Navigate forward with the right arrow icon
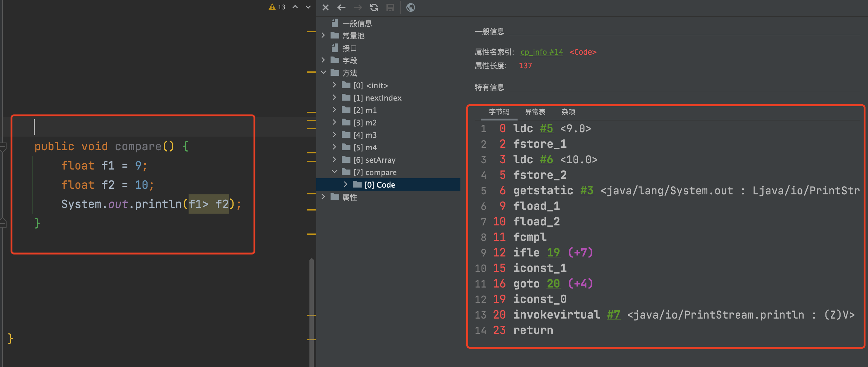This screenshot has height=367, width=868. pyautogui.click(x=358, y=7)
